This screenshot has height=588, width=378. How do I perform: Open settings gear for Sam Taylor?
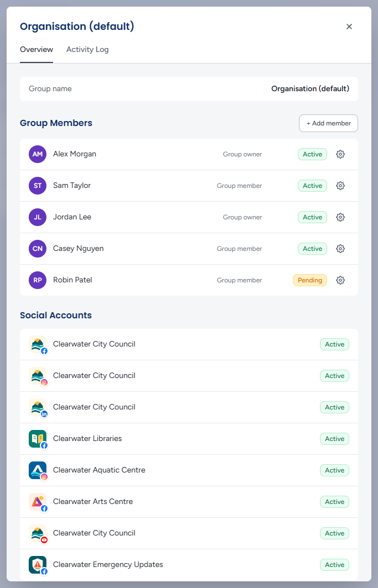click(x=340, y=186)
